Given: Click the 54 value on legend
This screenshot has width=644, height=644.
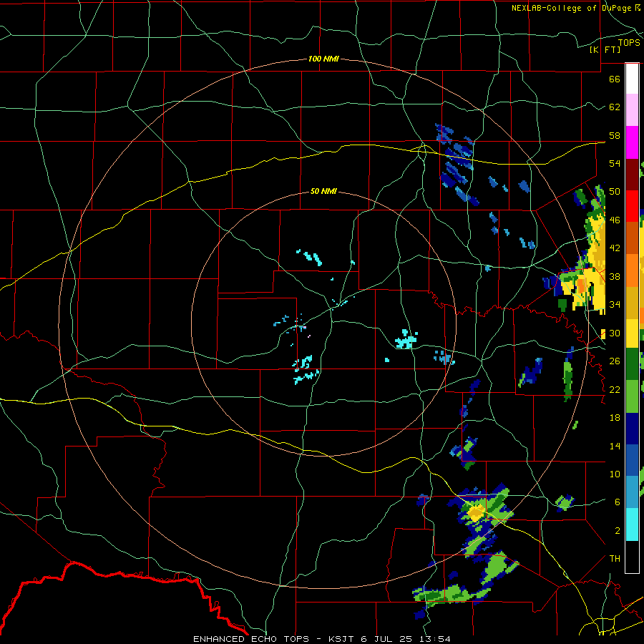Looking at the screenshot, I should point(615,163).
